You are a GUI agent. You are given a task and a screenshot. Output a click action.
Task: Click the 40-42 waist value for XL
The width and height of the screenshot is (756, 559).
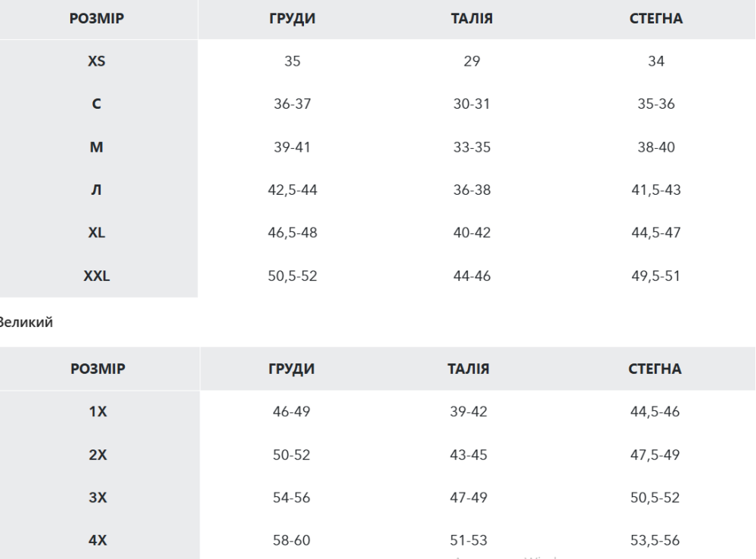[x=472, y=233]
